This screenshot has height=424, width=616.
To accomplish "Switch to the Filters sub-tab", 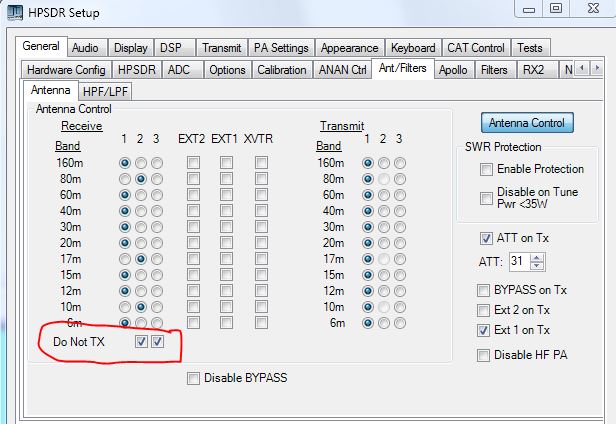I will [494, 70].
